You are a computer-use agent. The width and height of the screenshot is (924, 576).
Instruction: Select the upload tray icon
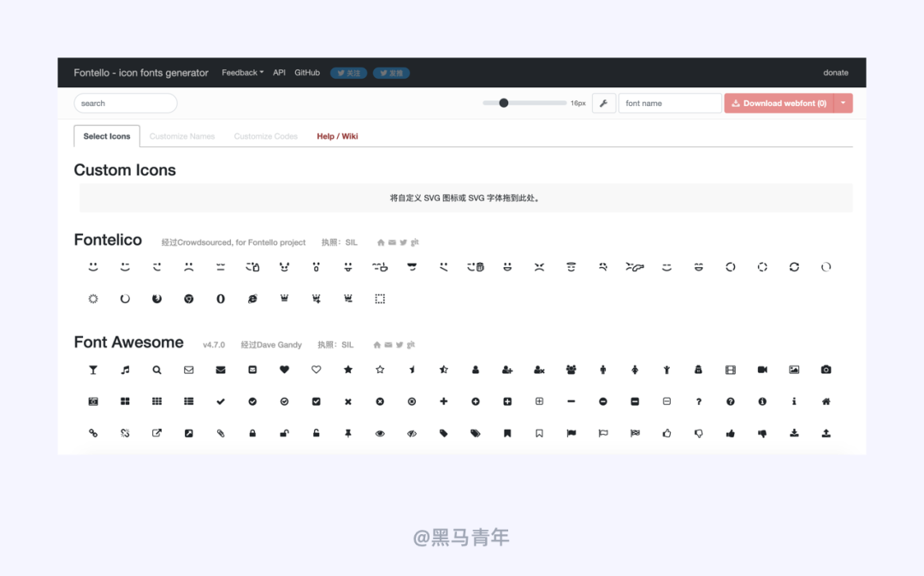(x=826, y=433)
